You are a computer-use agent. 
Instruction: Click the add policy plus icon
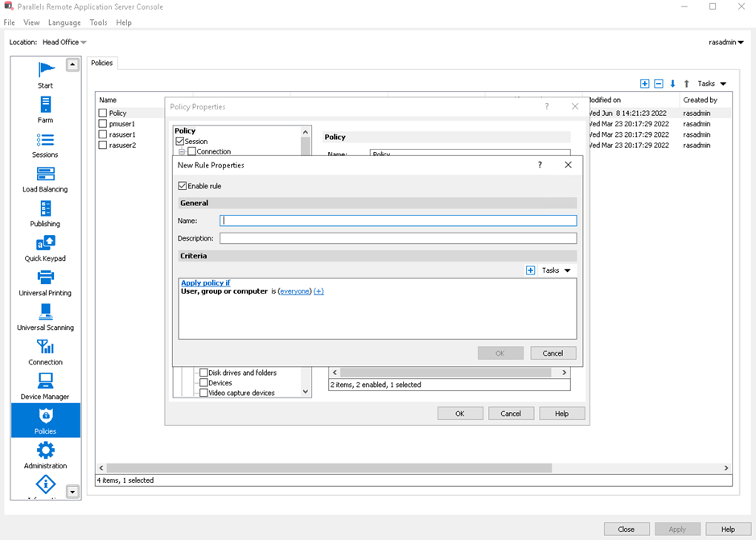pyautogui.click(x=645, y=84)
